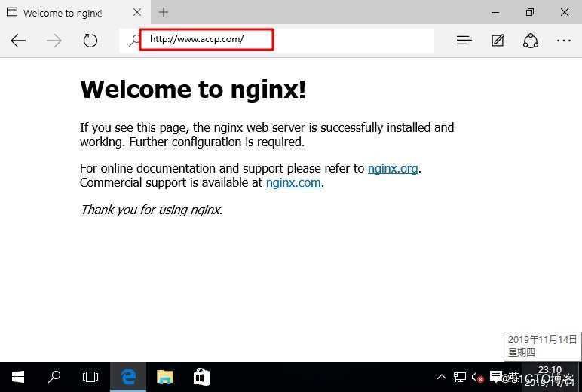Open the nginx.com commercial support link

click(x=293, y=182)
